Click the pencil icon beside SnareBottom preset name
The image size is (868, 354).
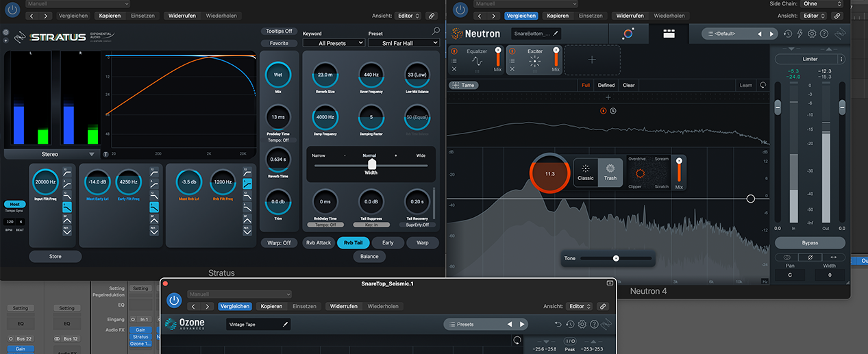tap(556, 33)
